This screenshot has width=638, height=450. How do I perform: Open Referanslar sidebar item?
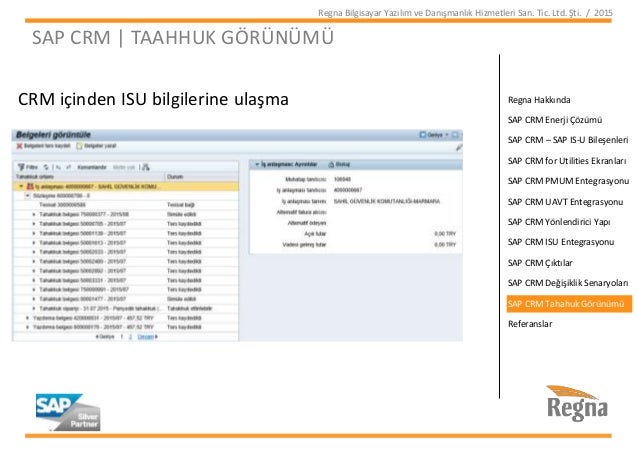pyautogui.click(x=530, y=324)
